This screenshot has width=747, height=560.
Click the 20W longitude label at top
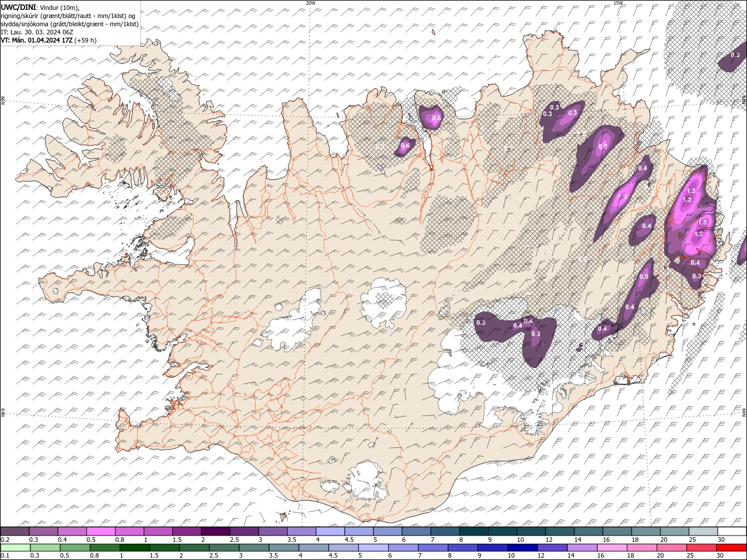click(x=310, y=3)
